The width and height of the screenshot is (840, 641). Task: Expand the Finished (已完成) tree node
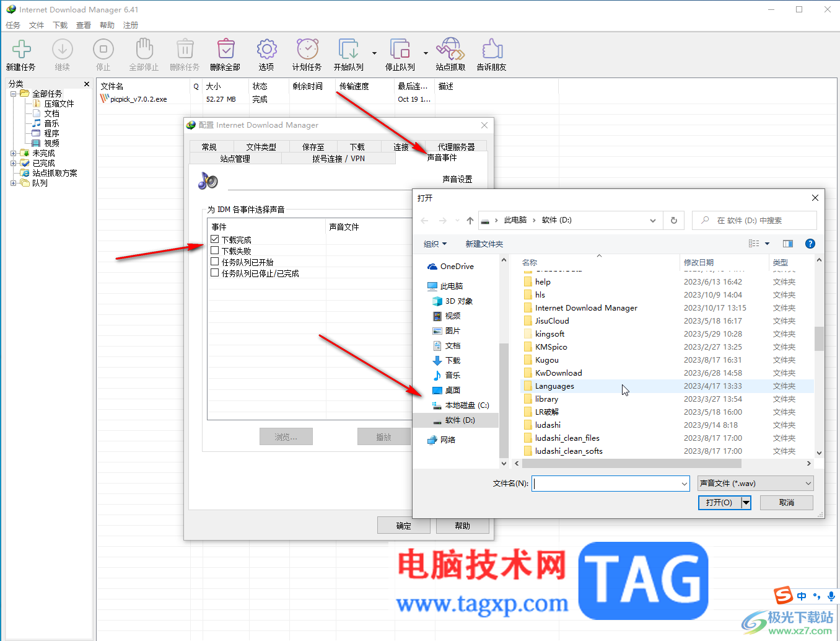point(14,163)
